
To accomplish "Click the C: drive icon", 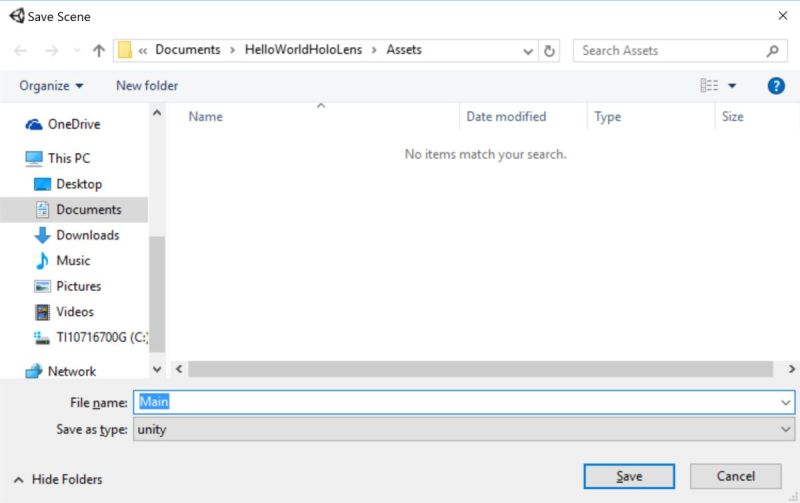I will tap(42, 338).
